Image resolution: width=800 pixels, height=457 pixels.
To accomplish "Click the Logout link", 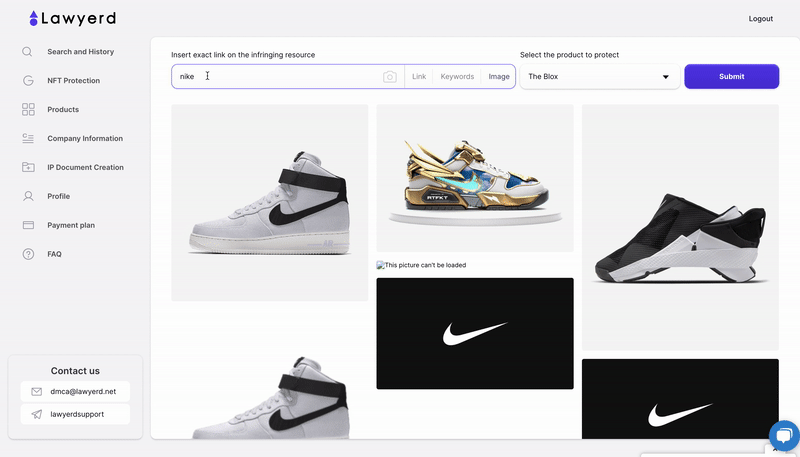I will pyautogui.click(x=761, y=19).
